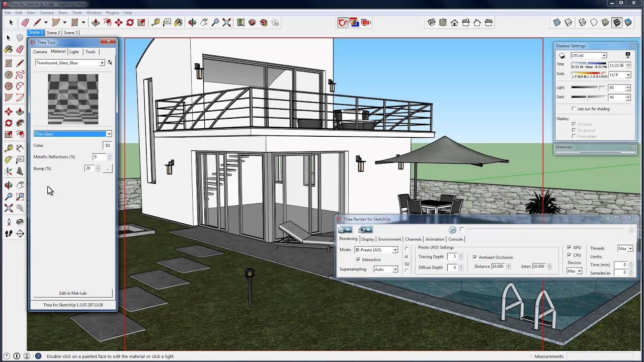Click the SU color button
The width and height of the screenshot is (644, 362).
[x=107, y=145]
